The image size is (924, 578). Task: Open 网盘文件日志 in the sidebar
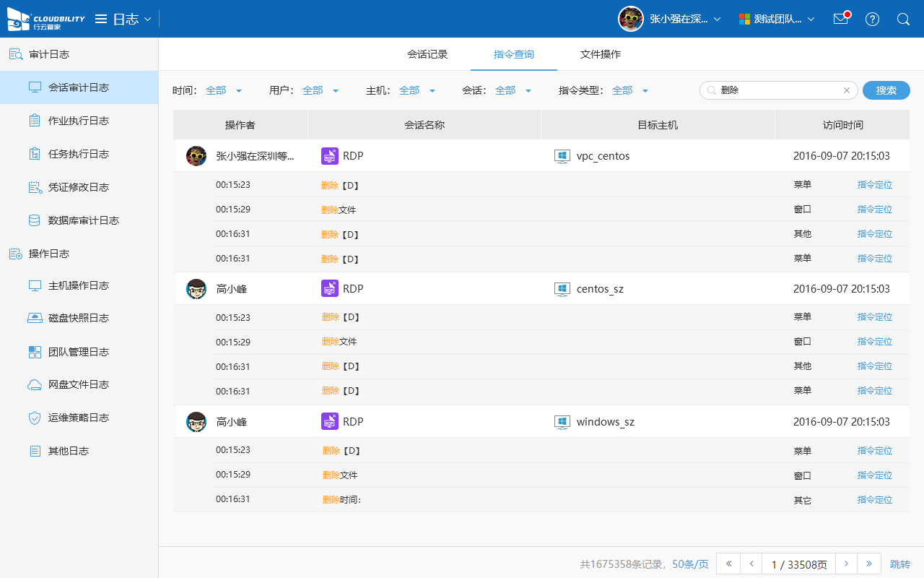pyautogui.click(x=78, y=384)
